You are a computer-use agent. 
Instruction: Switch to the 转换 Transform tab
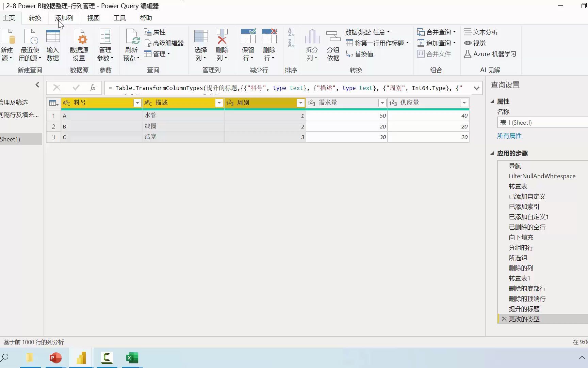(x=35, y=18)
